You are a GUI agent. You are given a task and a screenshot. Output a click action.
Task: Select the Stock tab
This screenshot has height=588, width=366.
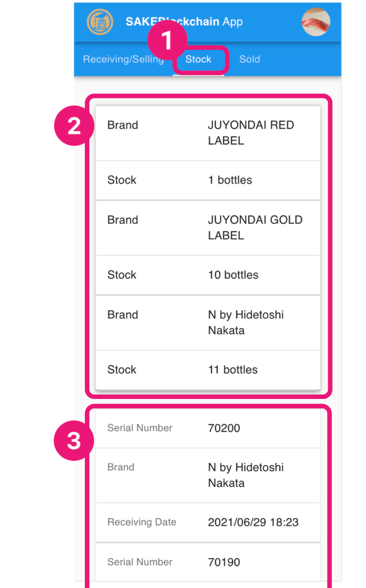coord(199,59)
